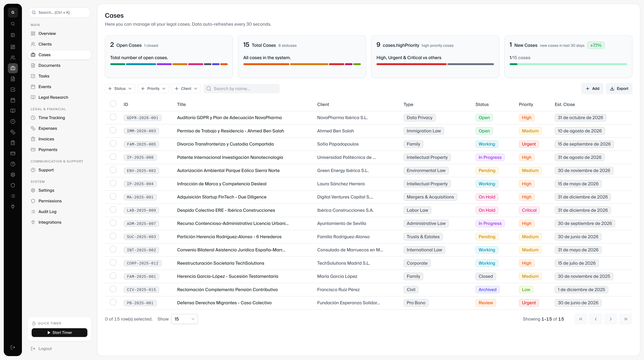
Task: Click the Add case button
Action: (592, 89)
